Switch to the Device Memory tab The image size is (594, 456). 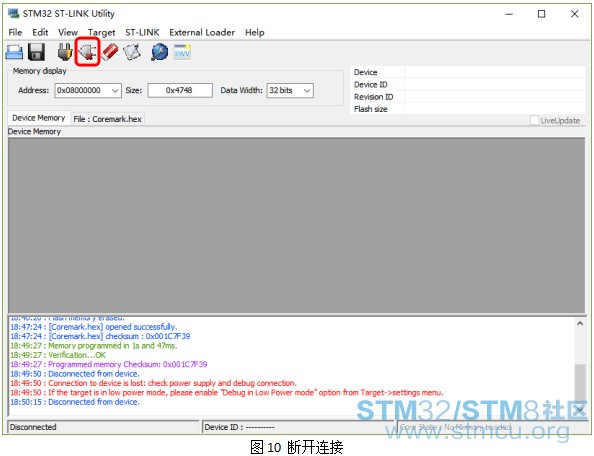(x=39, y=118)
